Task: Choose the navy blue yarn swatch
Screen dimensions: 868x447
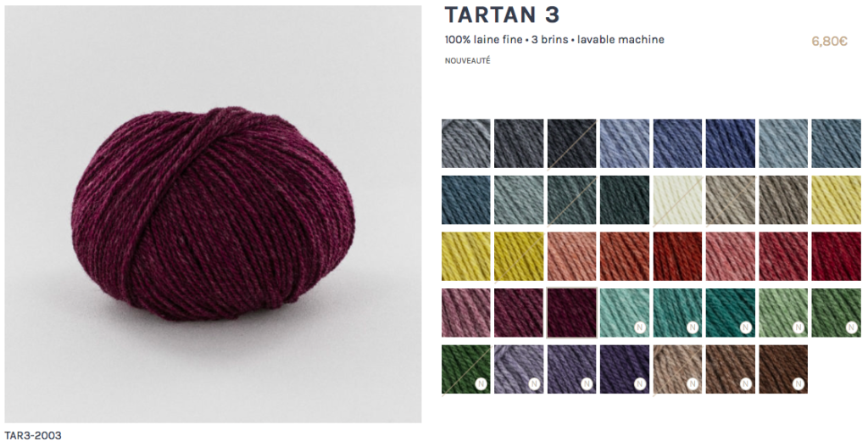Action: point(730,142)
